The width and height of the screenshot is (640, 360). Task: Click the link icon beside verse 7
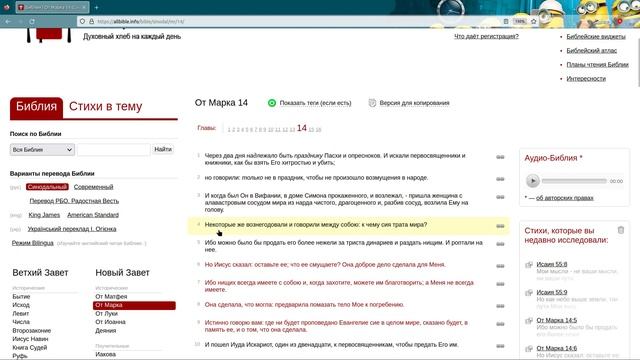(x=500, y=284)
